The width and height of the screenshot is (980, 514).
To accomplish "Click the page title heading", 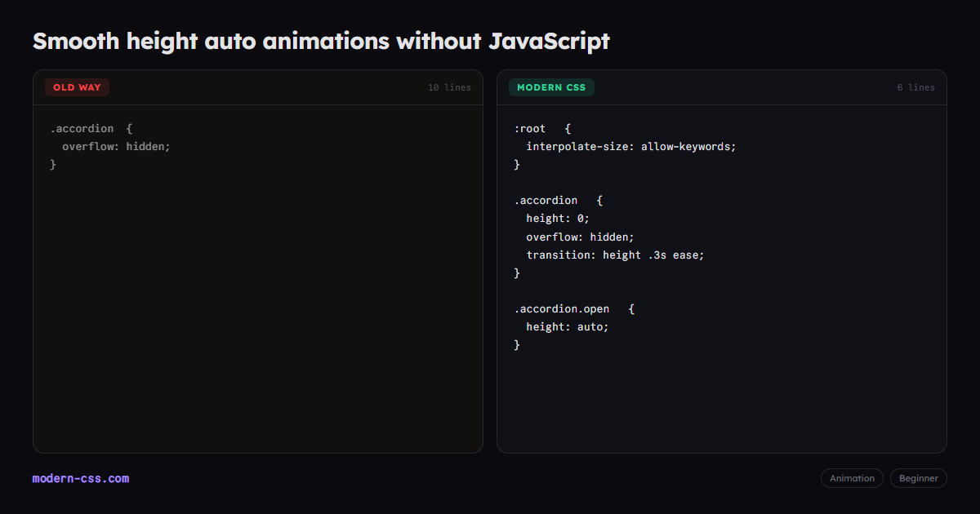I will (321, 41).
